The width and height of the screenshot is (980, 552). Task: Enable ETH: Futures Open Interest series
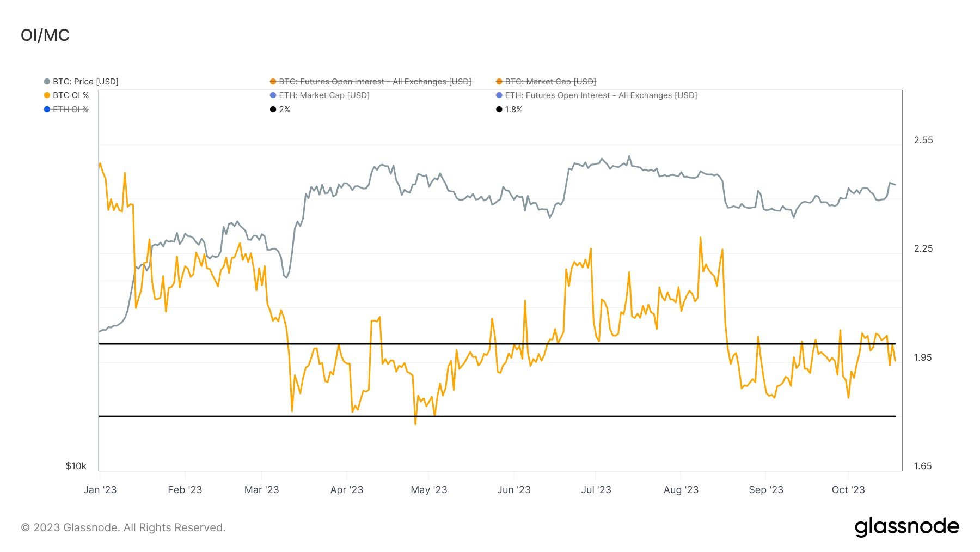point(597,95)
